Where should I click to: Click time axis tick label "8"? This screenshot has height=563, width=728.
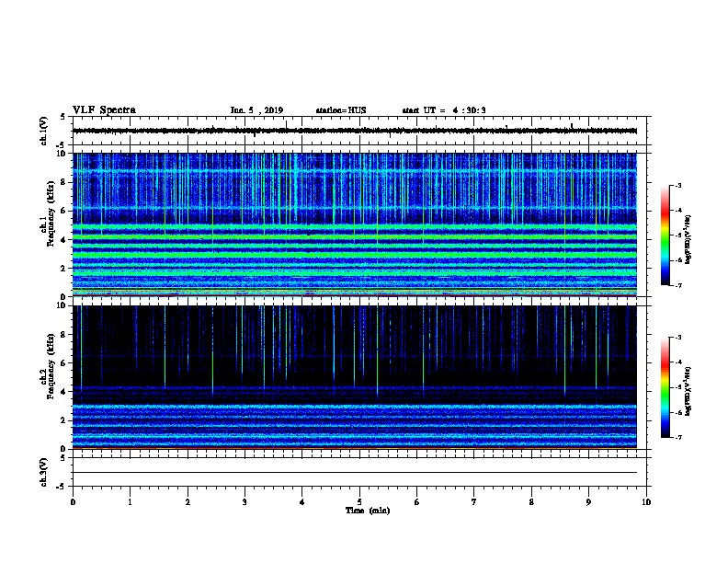[x=531, y=502]
